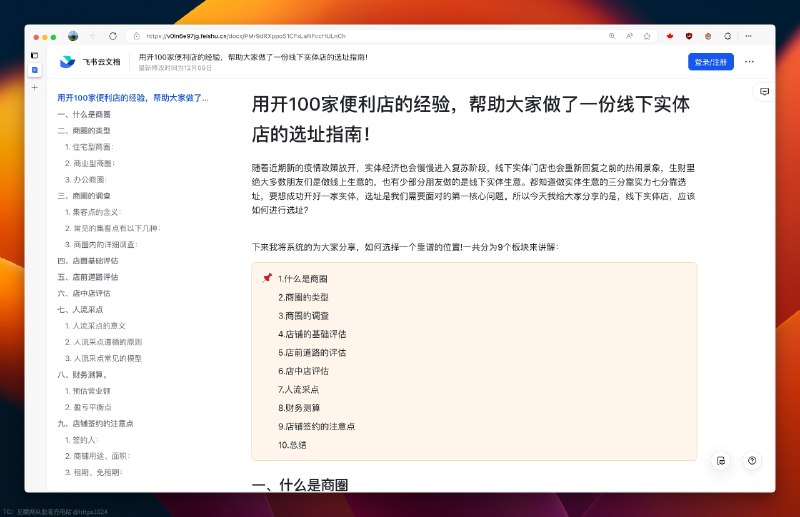800x517 pixels.
Task: Click callout line 5.店前道路的评估
Action: point(312,352)
